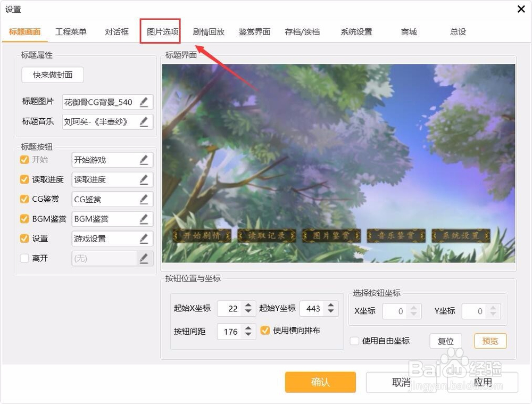Click the 预览 button
Image resolution: width=532 pixels, height=404 pixels.
pos(491,341)
